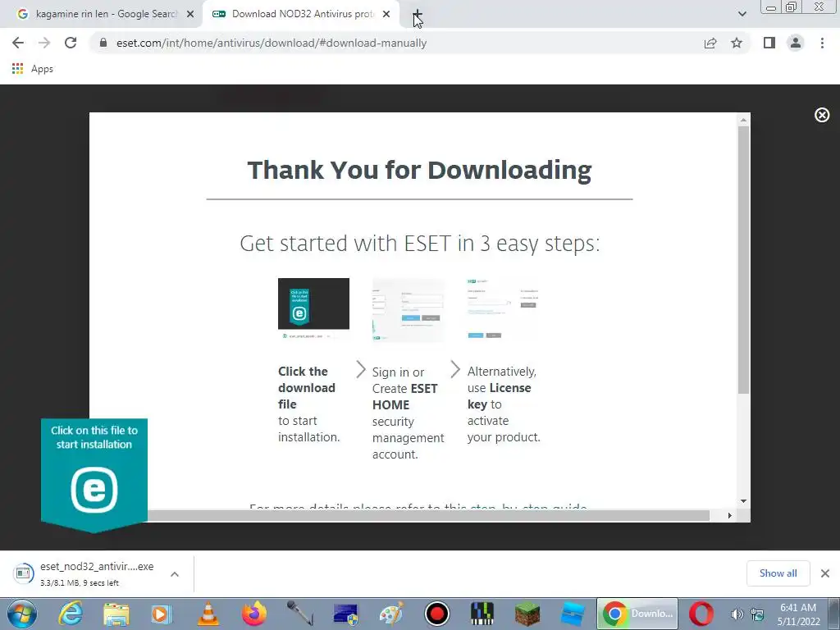This screenshot has width=840, height=630.
Task: Launch Internet Explorer from taskbar
Action: tap(71, 614)
